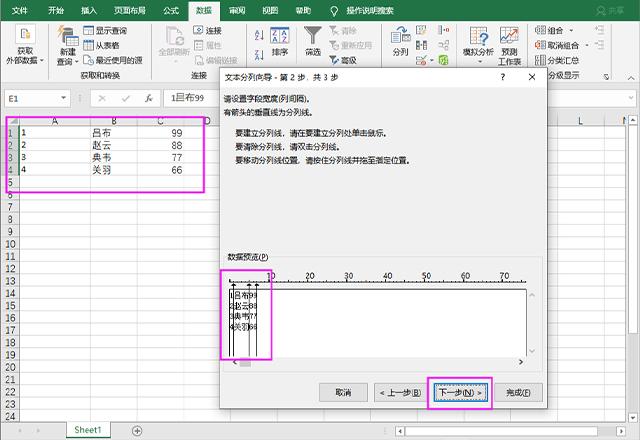Open the 文件 tab
This screenshot has width=640, height=440.
coord(20,11)
